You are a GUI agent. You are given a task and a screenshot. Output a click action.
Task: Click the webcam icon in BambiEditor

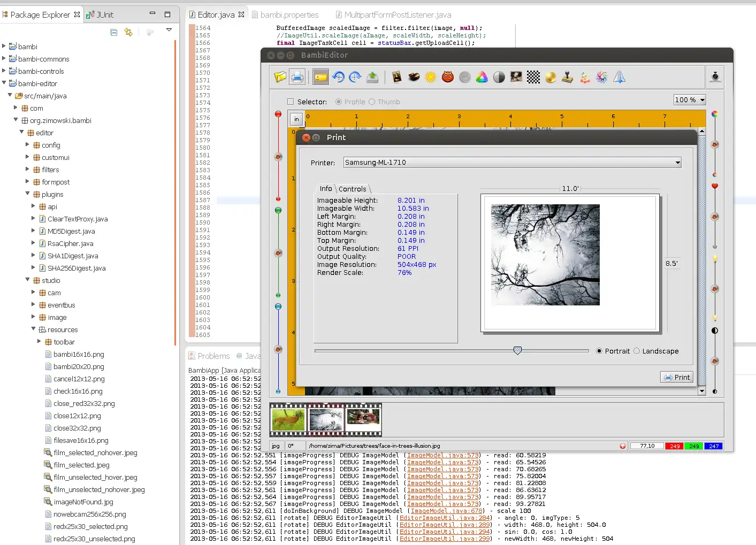pos(715,77)
